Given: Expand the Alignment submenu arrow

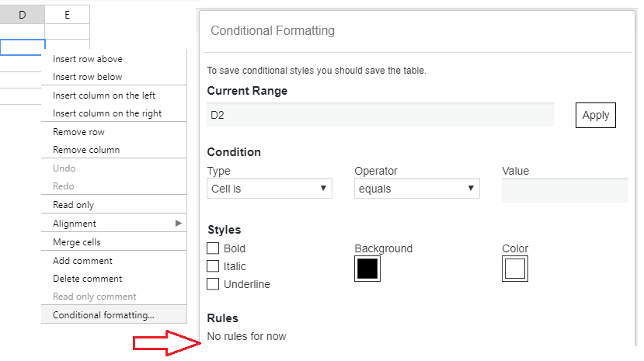Looking at the screenshot, I should [x=179, y=224].
